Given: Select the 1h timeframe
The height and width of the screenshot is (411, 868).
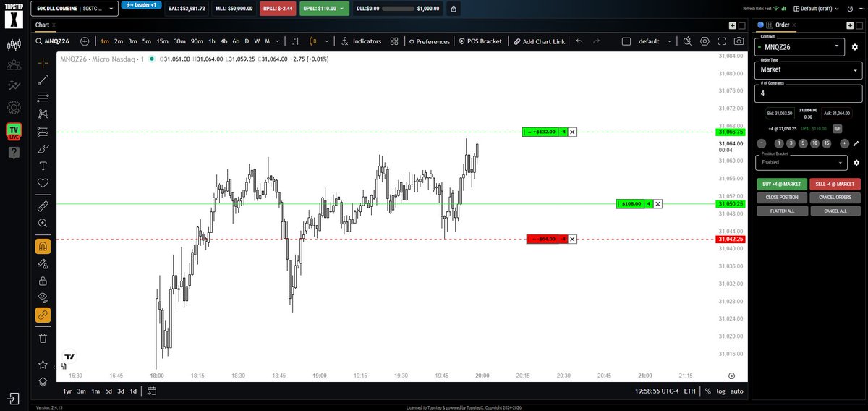Looking at the screenshot, I should (211, 41).
